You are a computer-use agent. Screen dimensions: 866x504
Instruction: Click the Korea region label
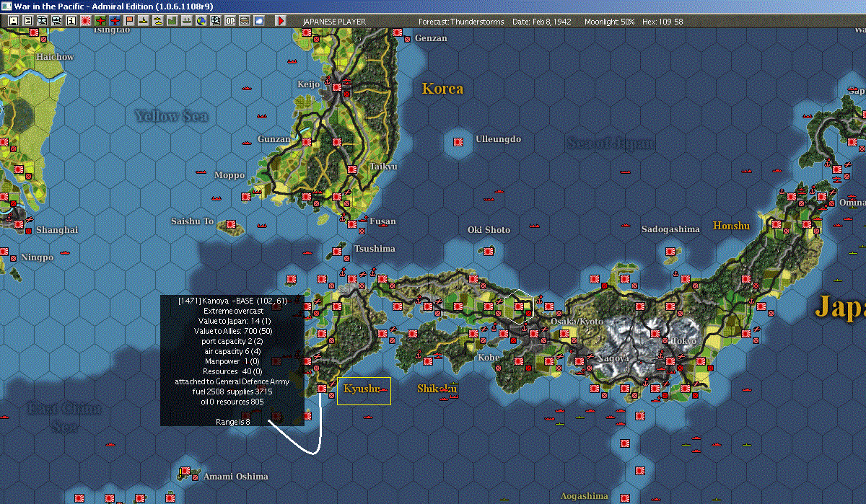(x=442, y=89)
